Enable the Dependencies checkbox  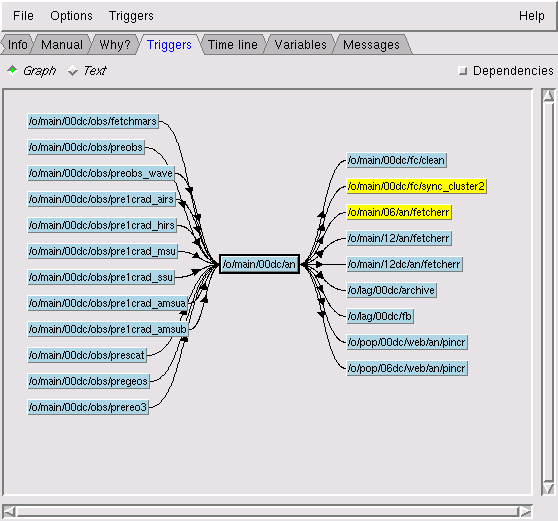tap(463, 71)
